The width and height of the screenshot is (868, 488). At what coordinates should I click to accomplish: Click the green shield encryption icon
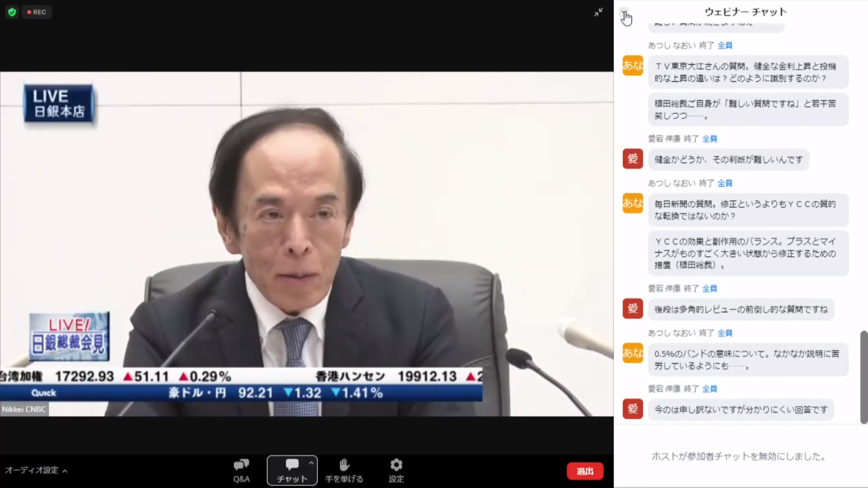tap(12, 12)
